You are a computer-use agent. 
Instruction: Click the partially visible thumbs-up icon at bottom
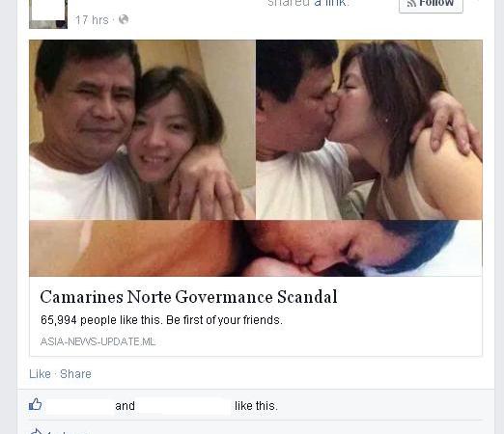pyautogui.click(x=36, y=431)
